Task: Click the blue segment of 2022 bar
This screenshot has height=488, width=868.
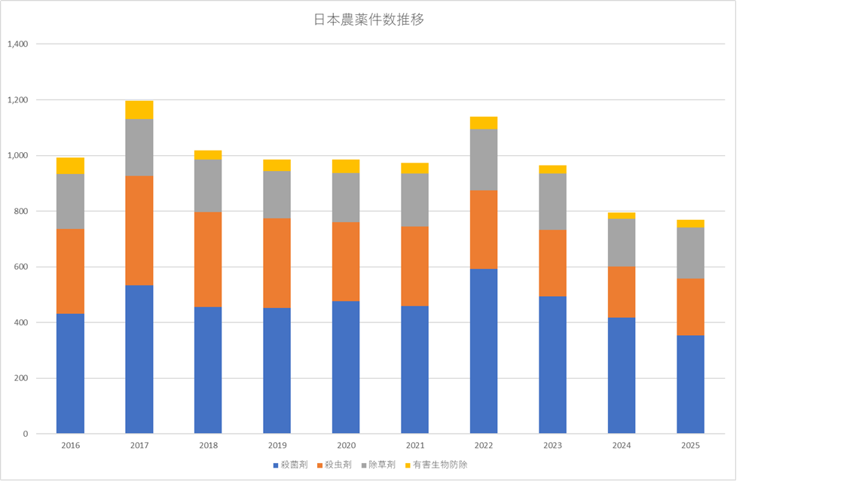Action: pos(484,351)
